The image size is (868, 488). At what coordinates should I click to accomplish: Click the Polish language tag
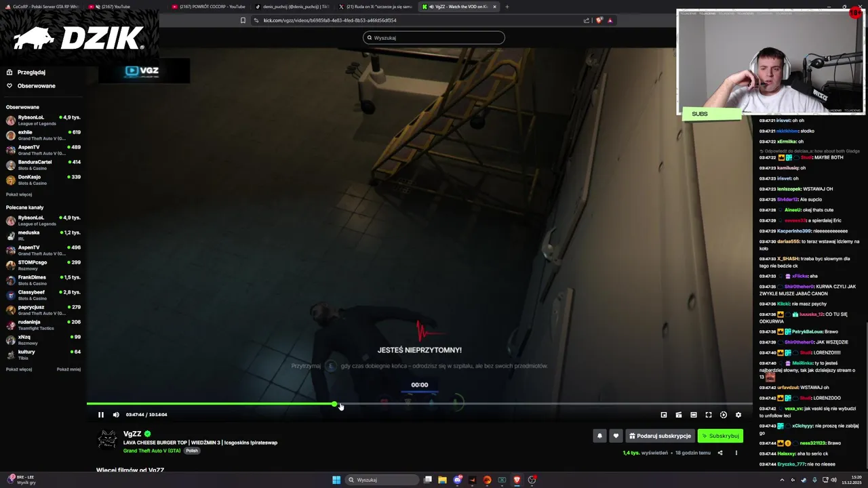pos(192,451)
